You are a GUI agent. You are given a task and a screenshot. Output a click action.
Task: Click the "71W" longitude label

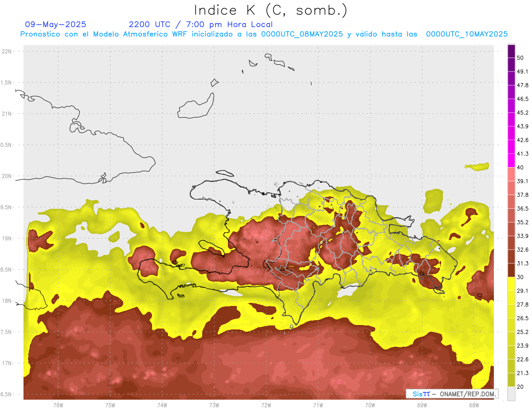(318, 405)
